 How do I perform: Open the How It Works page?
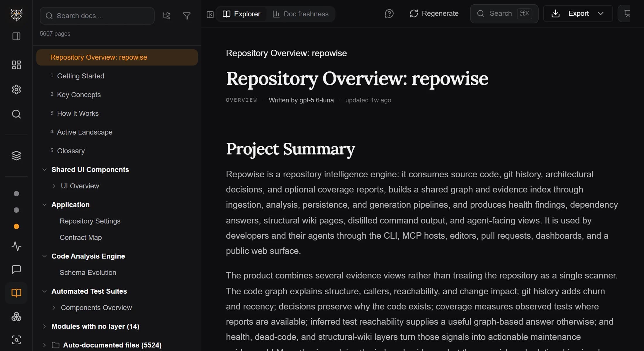pos(78,113)
